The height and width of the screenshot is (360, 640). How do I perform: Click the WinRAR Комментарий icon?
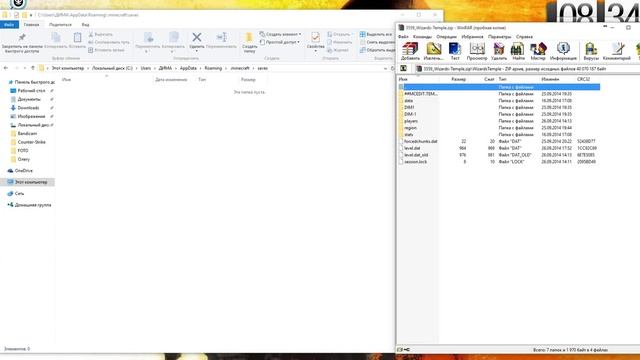tap(617, 51)
